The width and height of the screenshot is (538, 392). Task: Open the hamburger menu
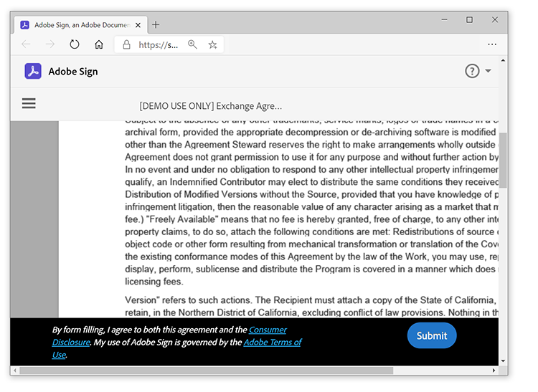click(29, 103)
